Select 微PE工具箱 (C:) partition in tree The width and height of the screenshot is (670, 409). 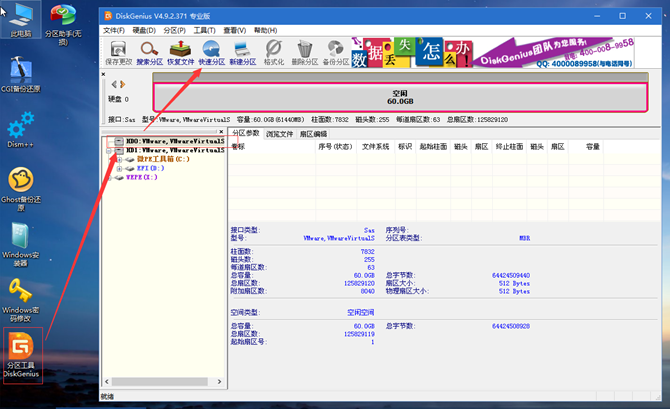[163, 159]
